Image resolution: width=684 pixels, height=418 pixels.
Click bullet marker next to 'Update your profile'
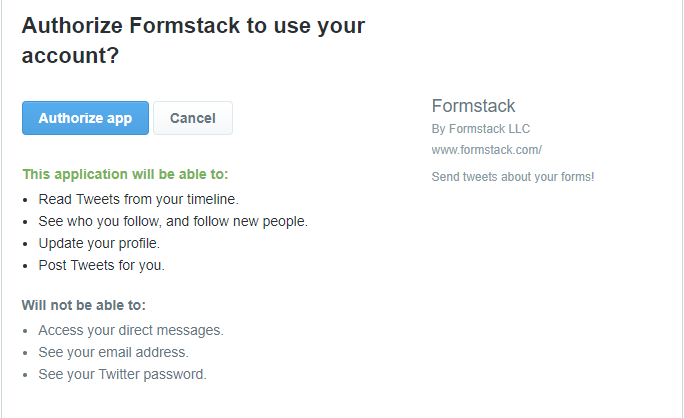[26, 244]
